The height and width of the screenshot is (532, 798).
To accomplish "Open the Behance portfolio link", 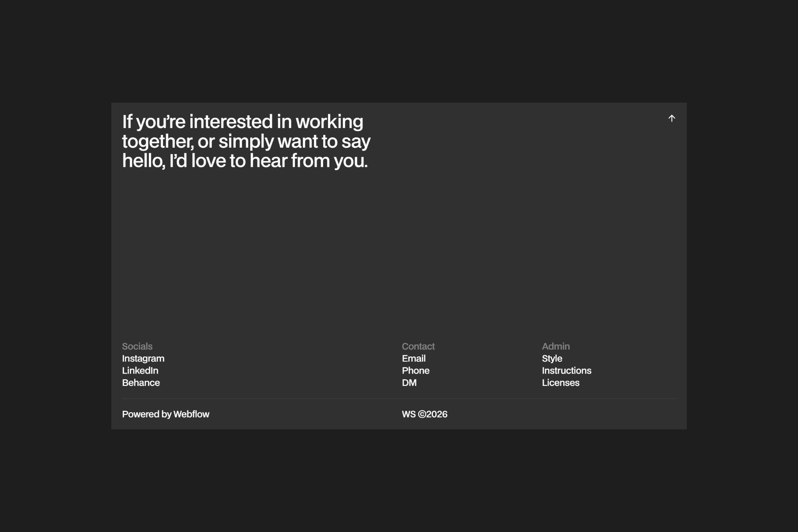I will (x=141, y=383).
